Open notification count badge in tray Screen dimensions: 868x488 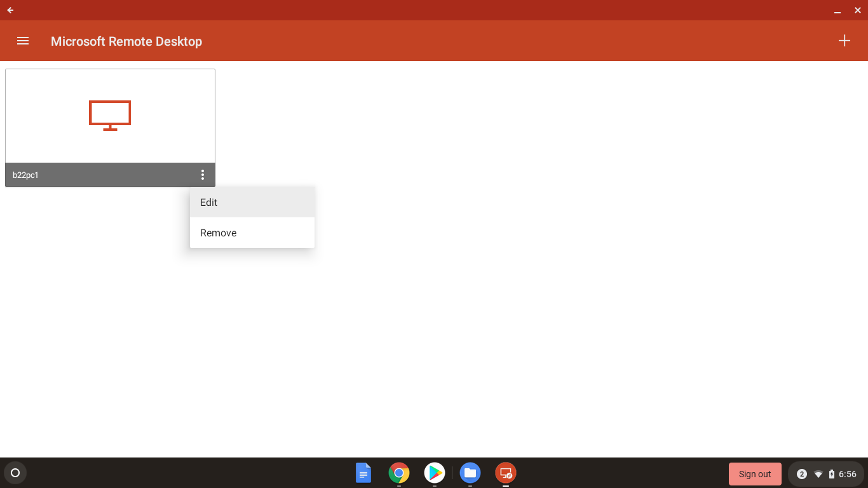802,474
